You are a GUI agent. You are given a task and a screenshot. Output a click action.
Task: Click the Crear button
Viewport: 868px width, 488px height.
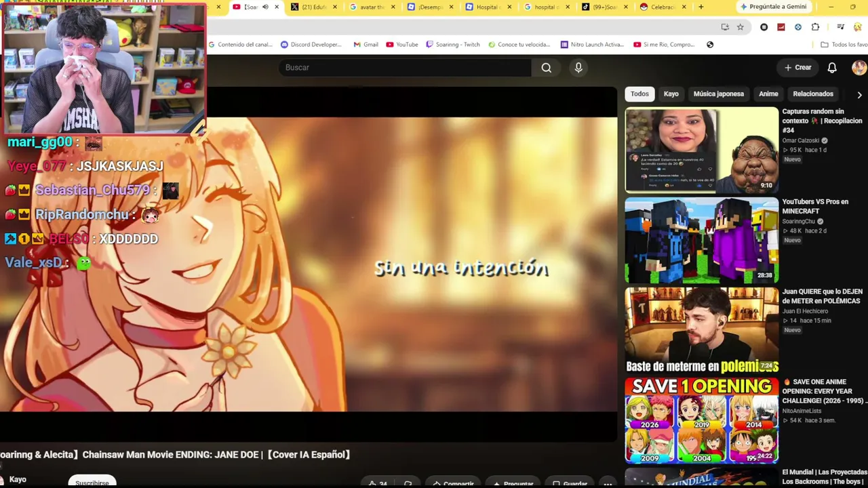tap(798, 67)
